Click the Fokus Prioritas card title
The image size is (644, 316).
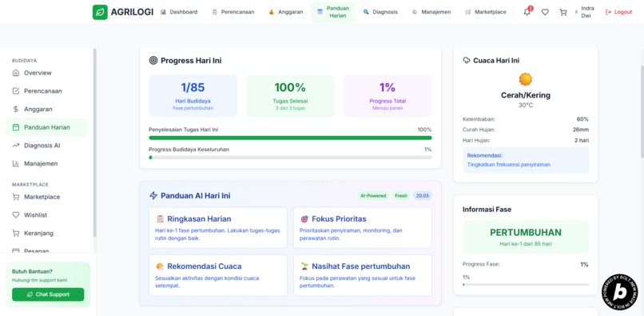[x=339, y=219]
